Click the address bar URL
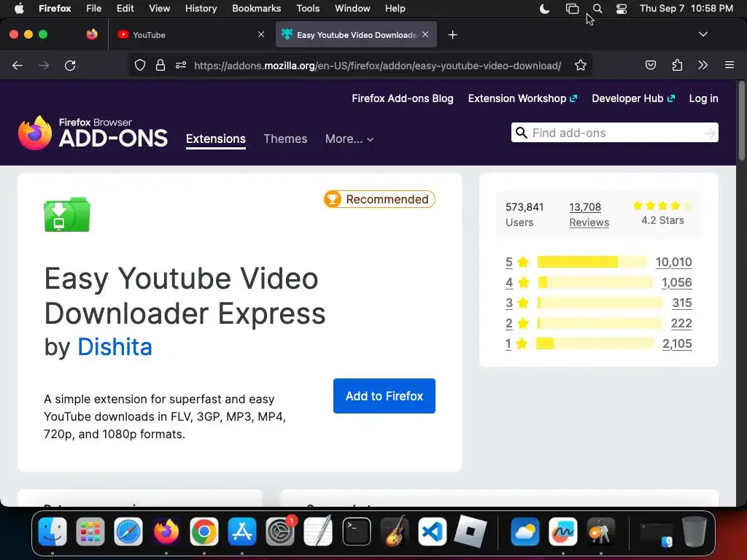Screen dimensions: 747x560 pos(377,66)
